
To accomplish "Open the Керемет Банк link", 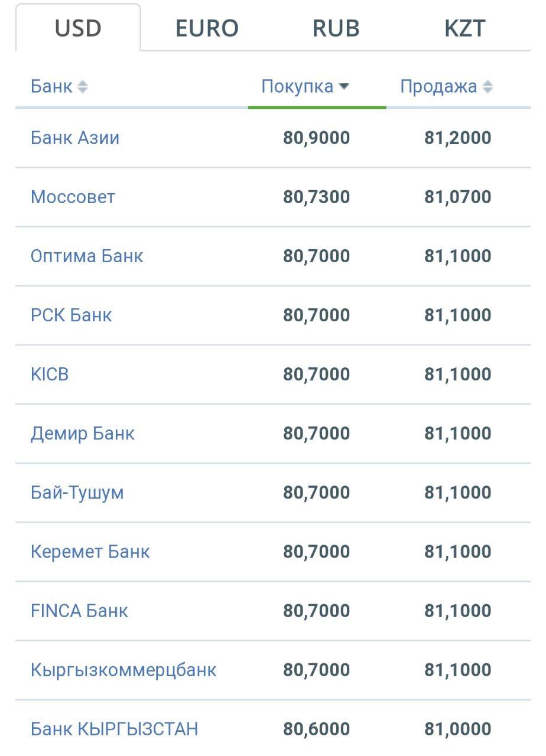I will click(x=90, y=551).
